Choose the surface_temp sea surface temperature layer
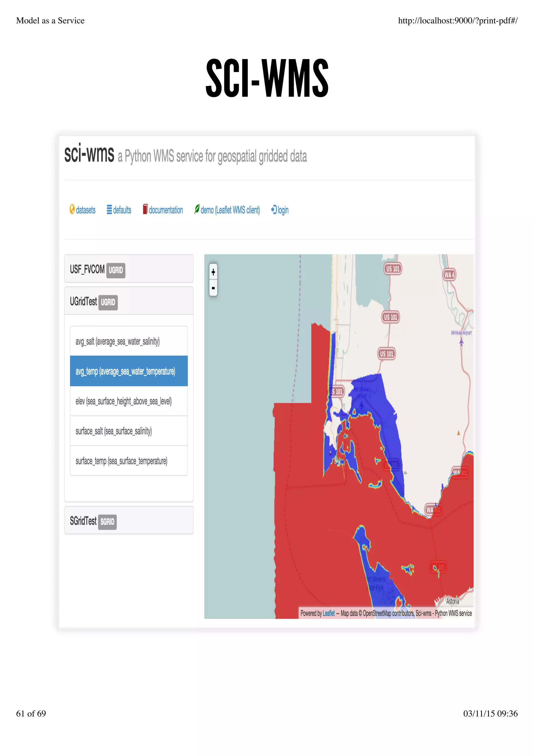Screen dimensions: 534x756 pyautogui.click(x=122, y=461)
